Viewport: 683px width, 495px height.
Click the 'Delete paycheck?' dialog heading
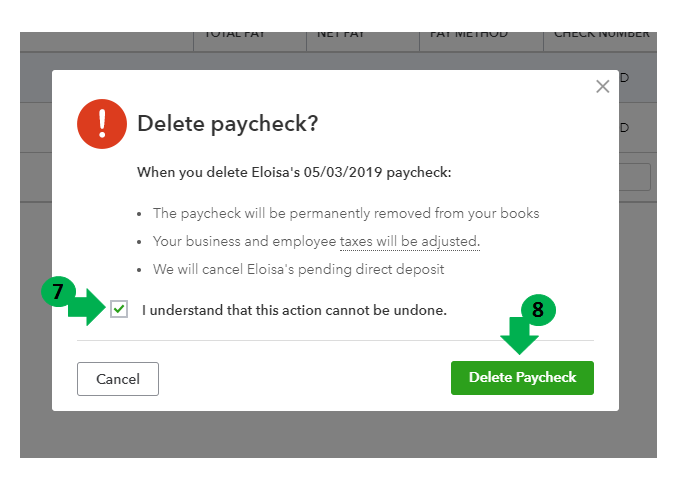coord(228,124)
